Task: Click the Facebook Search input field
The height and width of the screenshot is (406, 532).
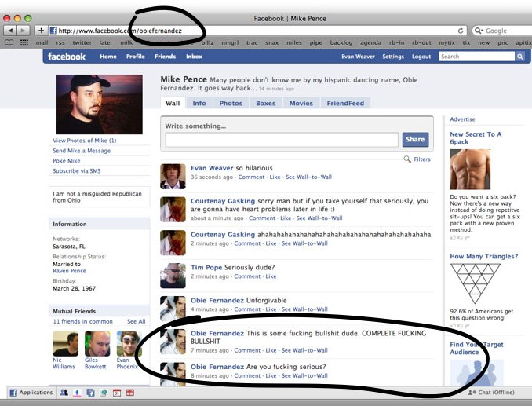Action: (477, 57)
